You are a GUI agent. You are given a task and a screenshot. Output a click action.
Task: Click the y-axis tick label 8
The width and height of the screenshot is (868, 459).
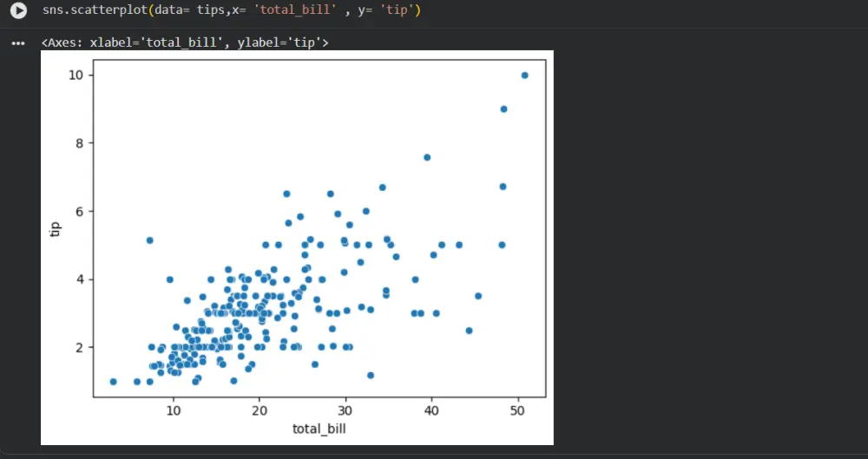80,143
